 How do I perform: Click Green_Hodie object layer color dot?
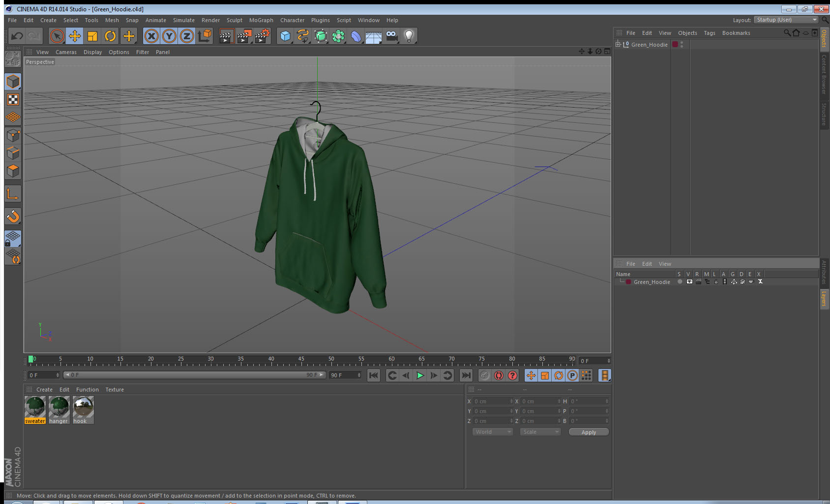[x=675, y=44]
